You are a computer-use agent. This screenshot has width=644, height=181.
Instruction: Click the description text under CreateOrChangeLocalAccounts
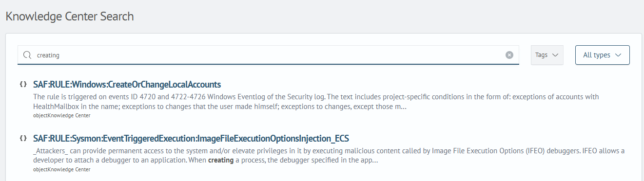pos(316,101)
